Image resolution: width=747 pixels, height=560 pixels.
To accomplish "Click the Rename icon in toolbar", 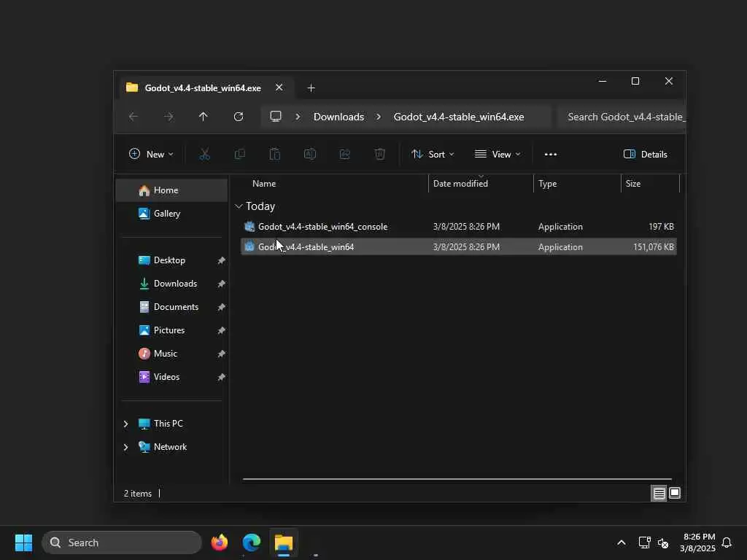I will [x=309, y=154].
